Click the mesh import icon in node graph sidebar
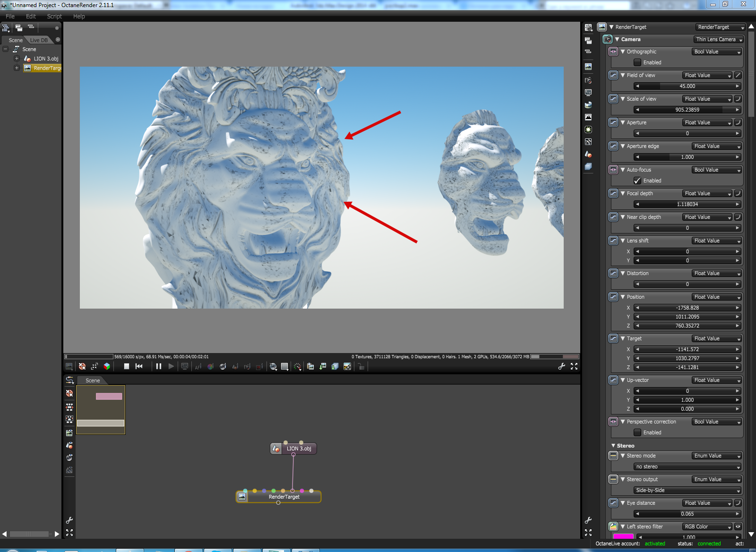This screenshot has width=756, height=552. 69,445
